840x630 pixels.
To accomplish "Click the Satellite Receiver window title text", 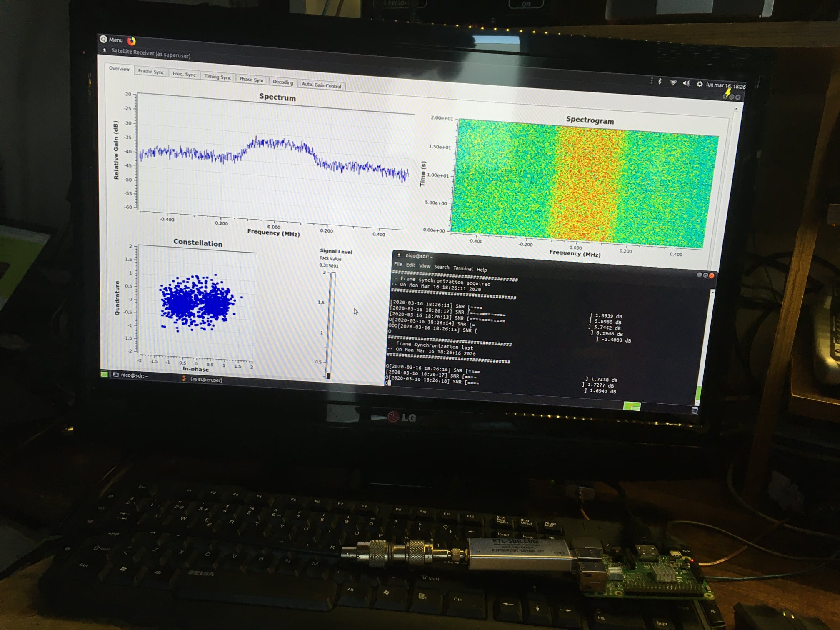I will tap(151, 53).
